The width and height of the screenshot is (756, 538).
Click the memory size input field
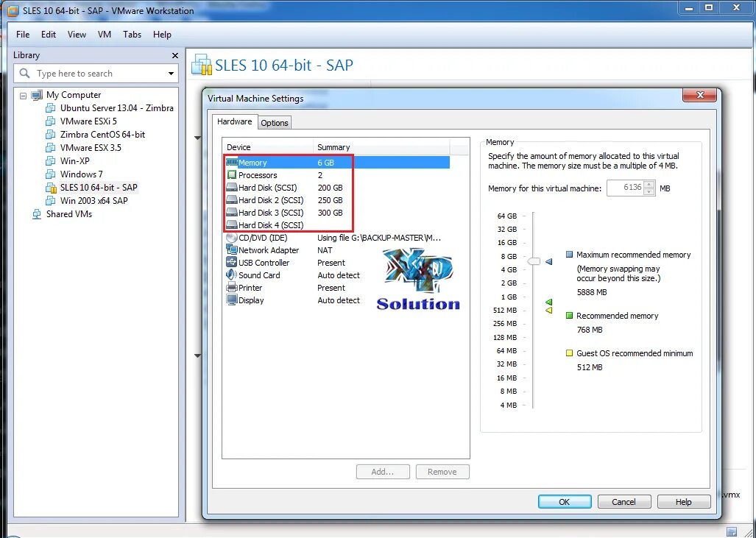tap(626, 188)
